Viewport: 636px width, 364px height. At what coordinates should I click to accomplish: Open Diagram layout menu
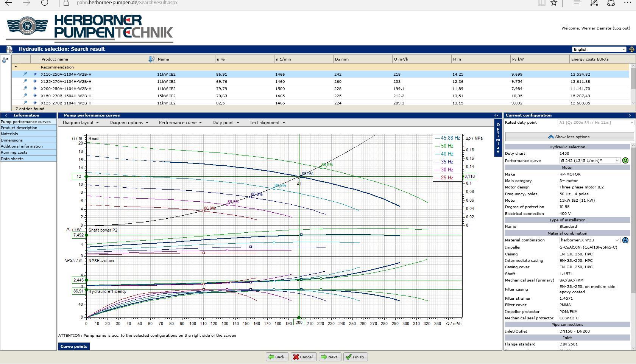81,123
